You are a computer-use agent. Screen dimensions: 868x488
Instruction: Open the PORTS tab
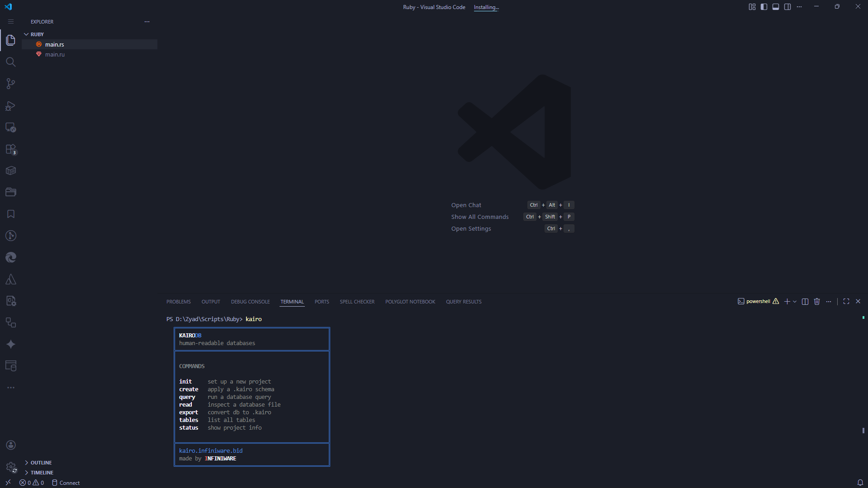[322, 302]
